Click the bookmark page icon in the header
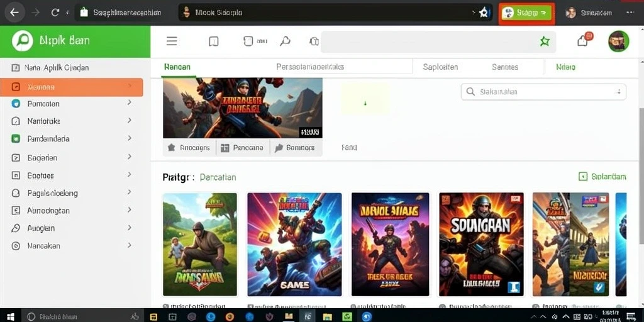This screenshot has height=322, width=644. coord(214,41)
